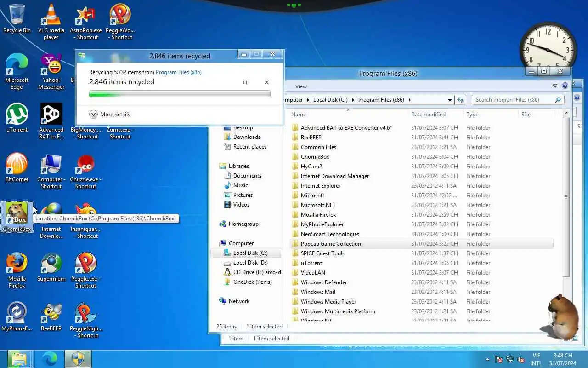Refresh the Program Files (x86) folder

pyautogui.click(x=460, y=100)
